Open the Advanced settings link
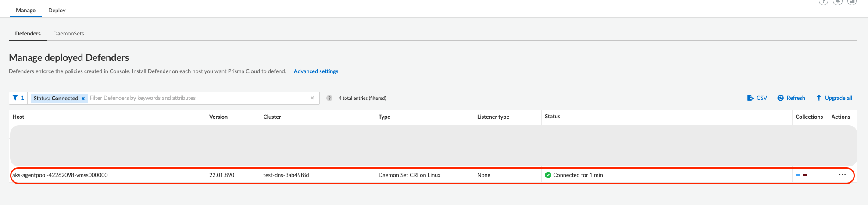Viewport: 868px width, 205px height. tap(316, 71)
